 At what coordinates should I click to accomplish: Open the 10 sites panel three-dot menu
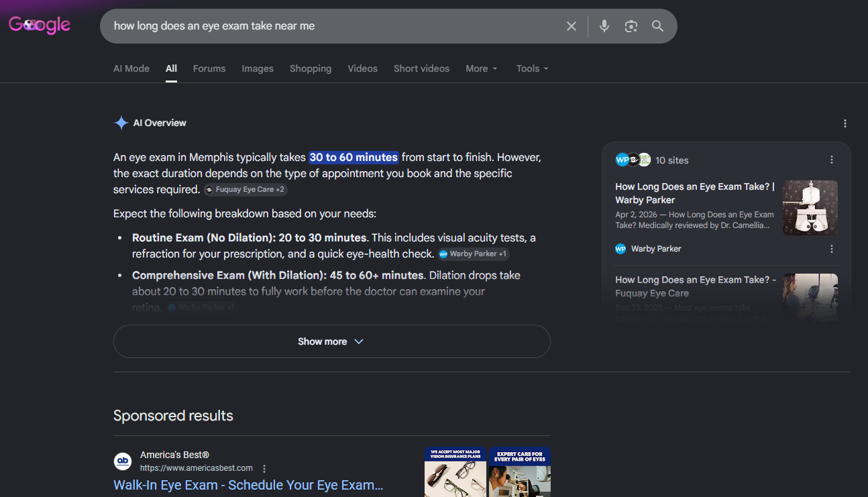pos(832,160)
